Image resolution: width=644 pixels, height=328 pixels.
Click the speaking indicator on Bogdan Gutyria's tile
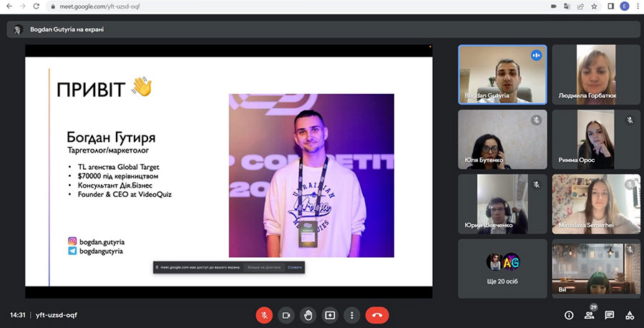point(536,55)
